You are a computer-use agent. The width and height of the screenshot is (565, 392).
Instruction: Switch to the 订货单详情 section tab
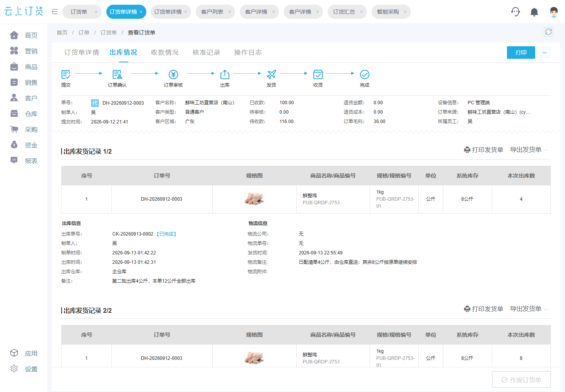pos(82,53)
